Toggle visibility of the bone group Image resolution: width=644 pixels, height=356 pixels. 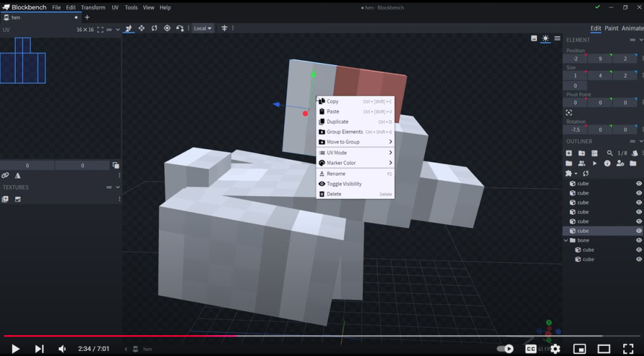click(x=639, y=240)
